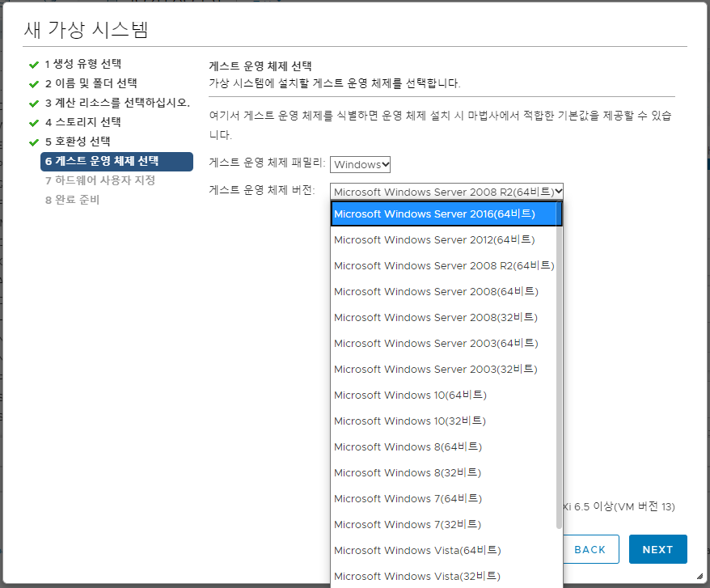710x588 pixels.
Task: Open the guest OS family dropdown (Windows)
Action: pos(360,164)
